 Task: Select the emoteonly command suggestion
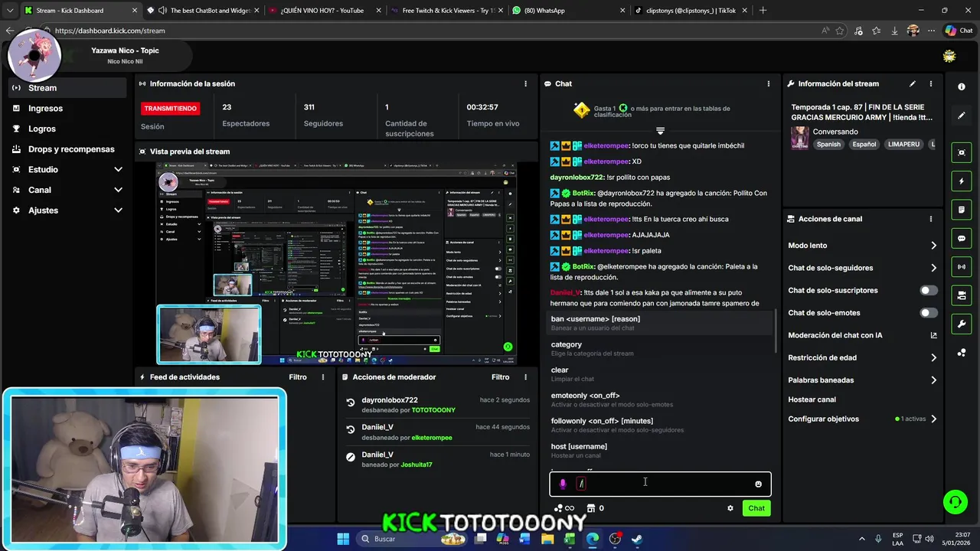click(660, 399)
